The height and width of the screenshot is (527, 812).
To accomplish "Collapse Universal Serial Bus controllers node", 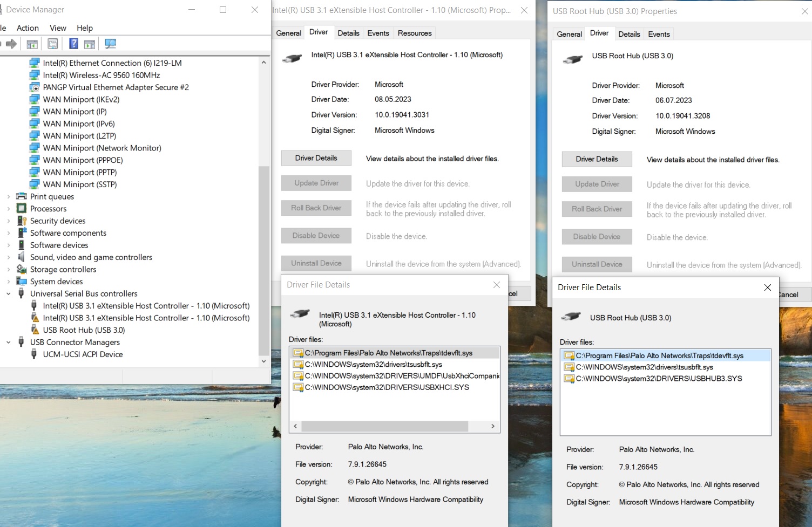I will (8, 294).
